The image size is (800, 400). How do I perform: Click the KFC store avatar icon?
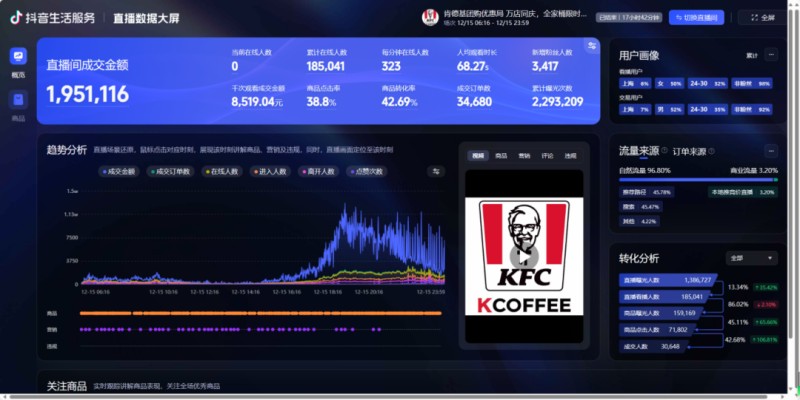(x=431, y=17)
